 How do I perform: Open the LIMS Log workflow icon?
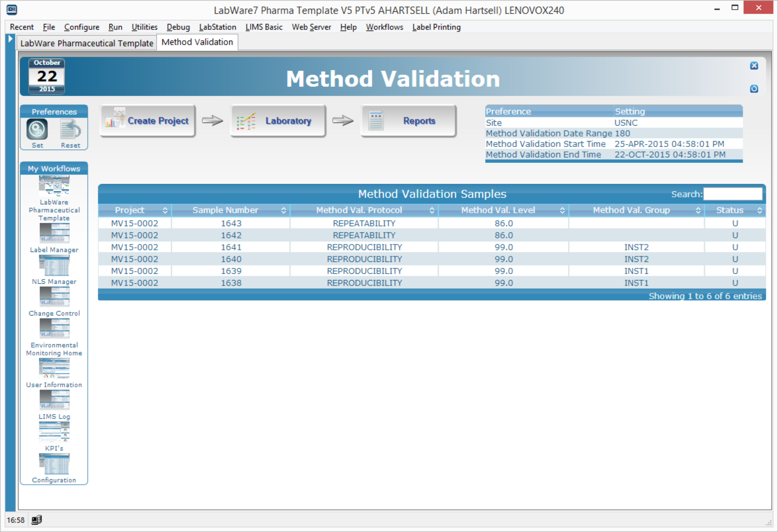pyautogui.click(x=54, y=400)
